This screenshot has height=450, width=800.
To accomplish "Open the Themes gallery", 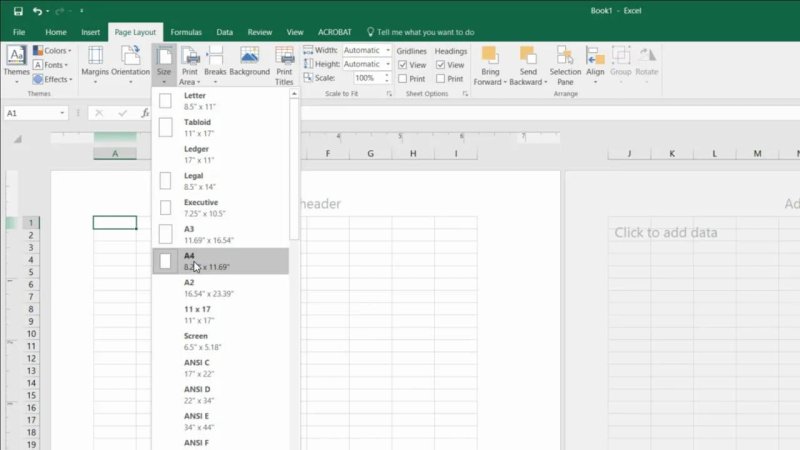I will pos(16,65).
